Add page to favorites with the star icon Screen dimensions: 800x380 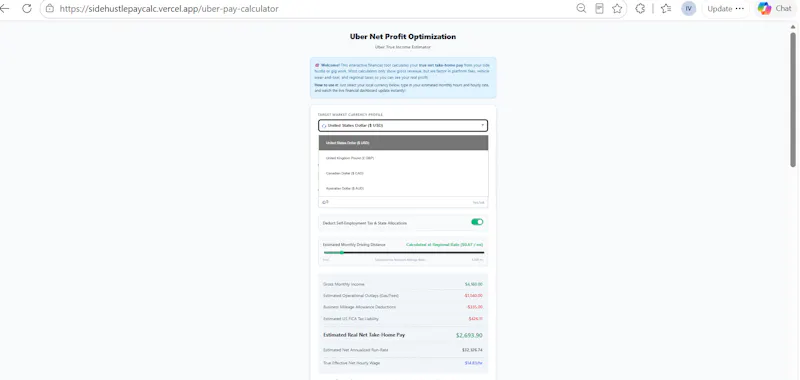click(617, 9)
